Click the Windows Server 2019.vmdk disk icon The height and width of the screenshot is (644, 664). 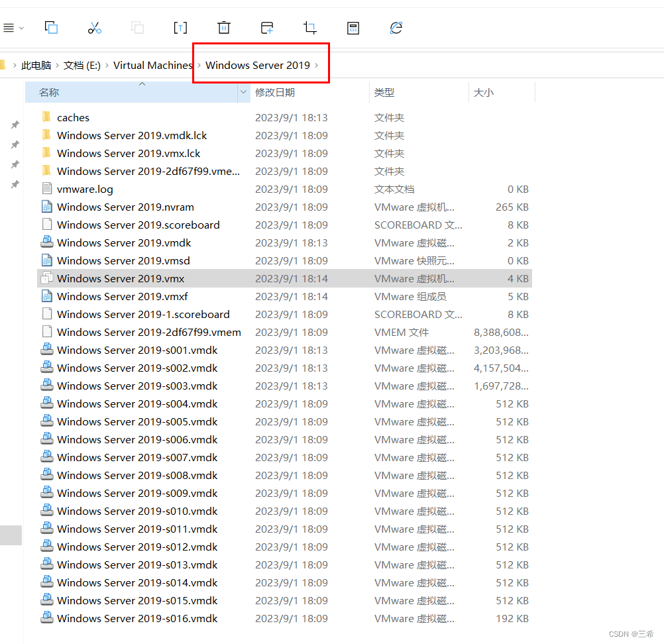coord(47,242)
